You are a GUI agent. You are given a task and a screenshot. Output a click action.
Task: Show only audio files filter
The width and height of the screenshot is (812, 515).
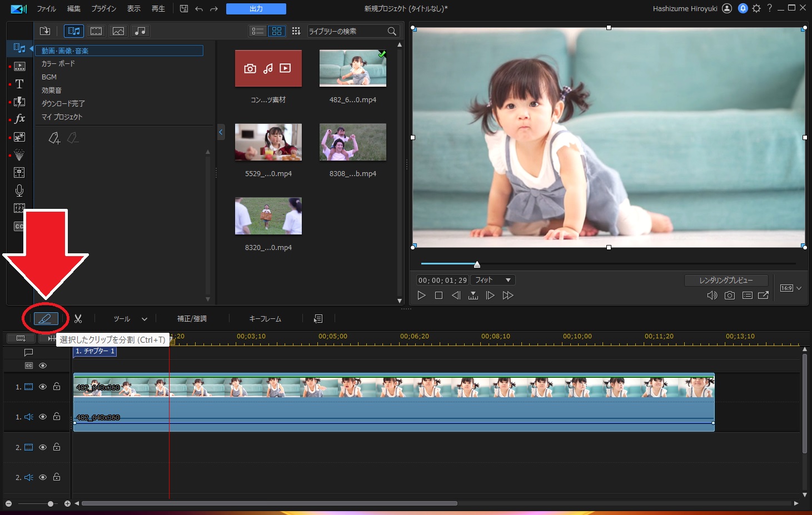pos(141,31)
